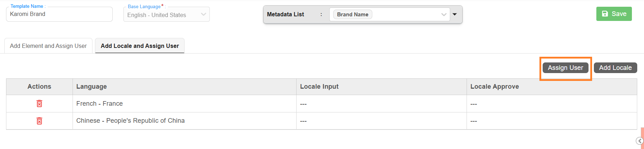Open the Base Language dropdown

tap(166, 15)
